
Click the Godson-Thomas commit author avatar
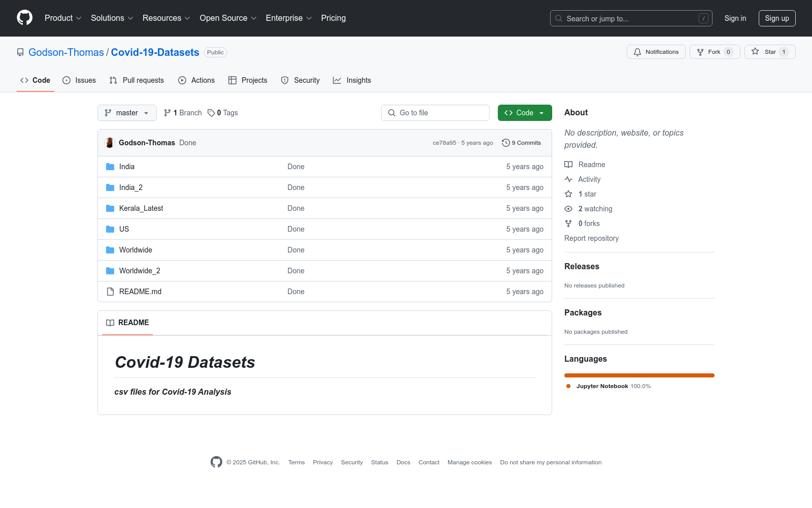coord(110,143)
